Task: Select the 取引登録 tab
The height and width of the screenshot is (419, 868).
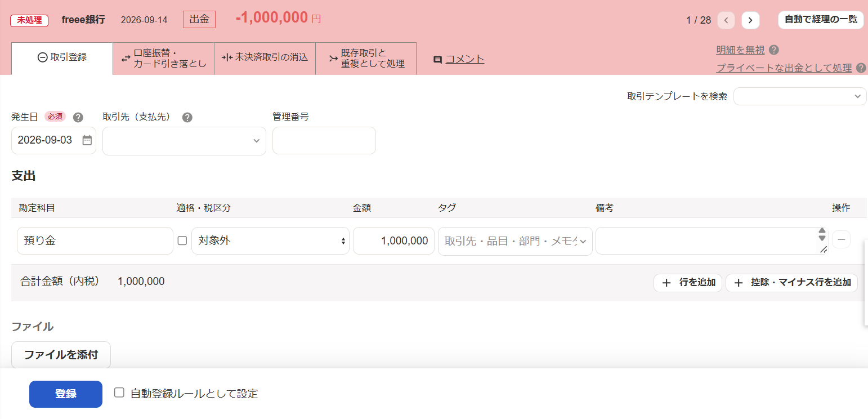Action: (62, 57)
